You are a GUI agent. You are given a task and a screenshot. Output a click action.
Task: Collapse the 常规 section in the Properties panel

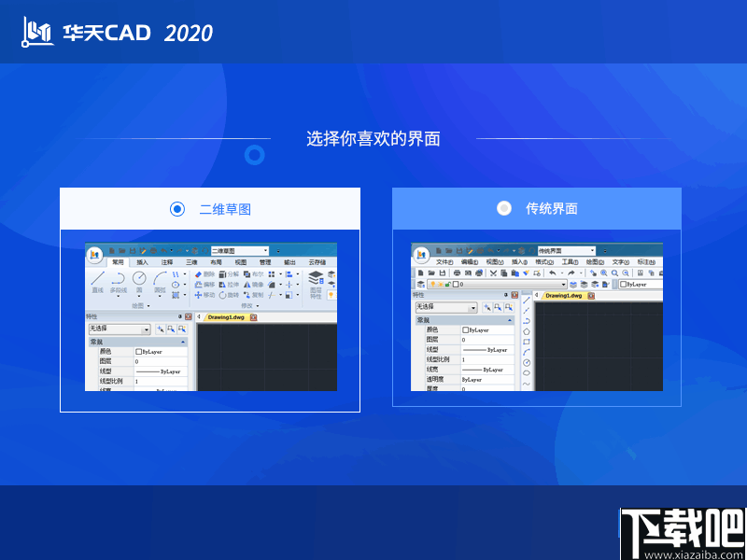click(x=183, y=343)
